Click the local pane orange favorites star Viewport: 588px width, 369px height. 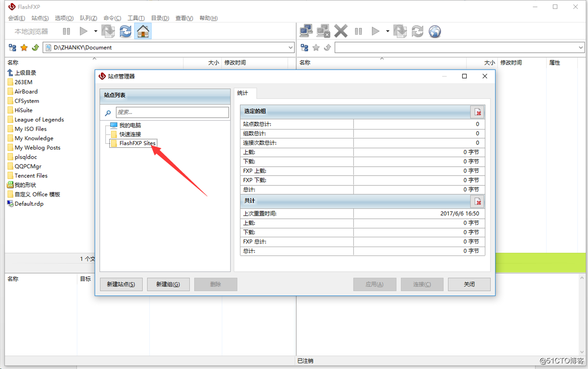coord(24,47)
